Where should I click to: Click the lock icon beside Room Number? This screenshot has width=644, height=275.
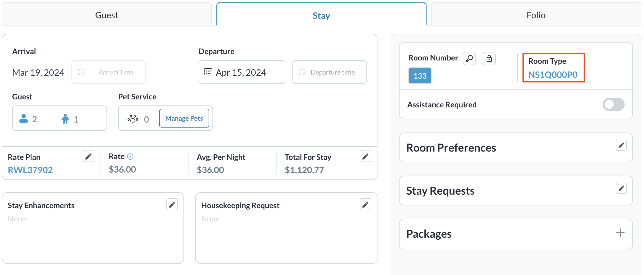pos(489,59)
